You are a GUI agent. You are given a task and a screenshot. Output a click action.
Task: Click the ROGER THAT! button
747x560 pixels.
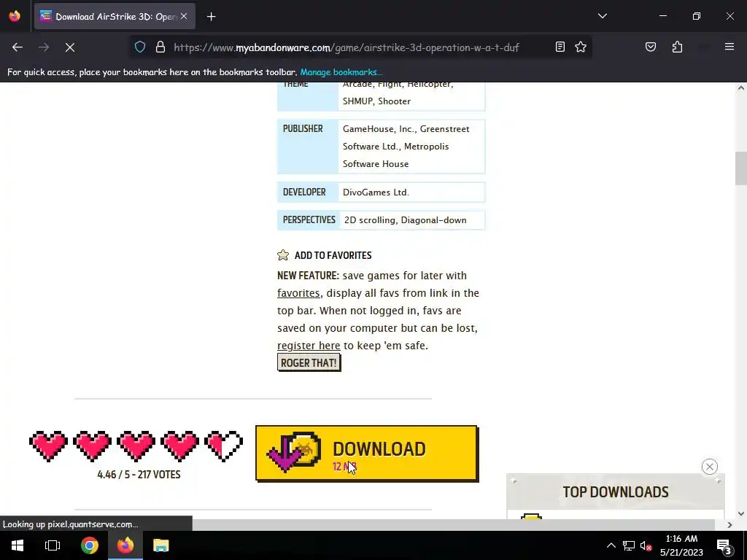coord(309,362)
